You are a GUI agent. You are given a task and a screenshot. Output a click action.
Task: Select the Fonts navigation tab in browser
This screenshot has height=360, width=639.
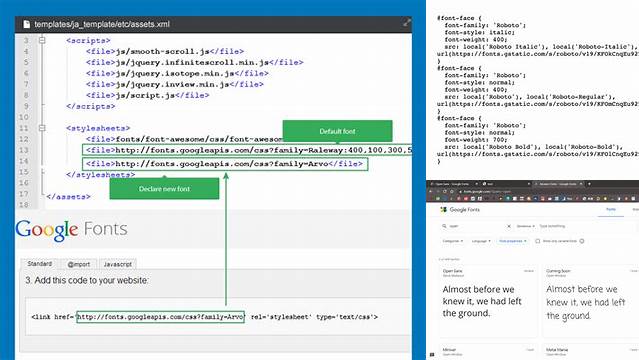(x=610, y=210)
